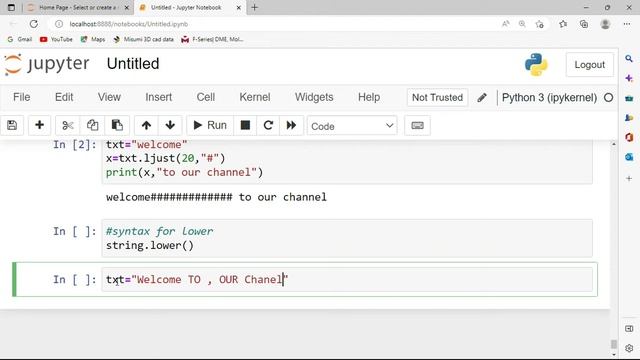Open the Gmail bookmark

tap(20, 39)
